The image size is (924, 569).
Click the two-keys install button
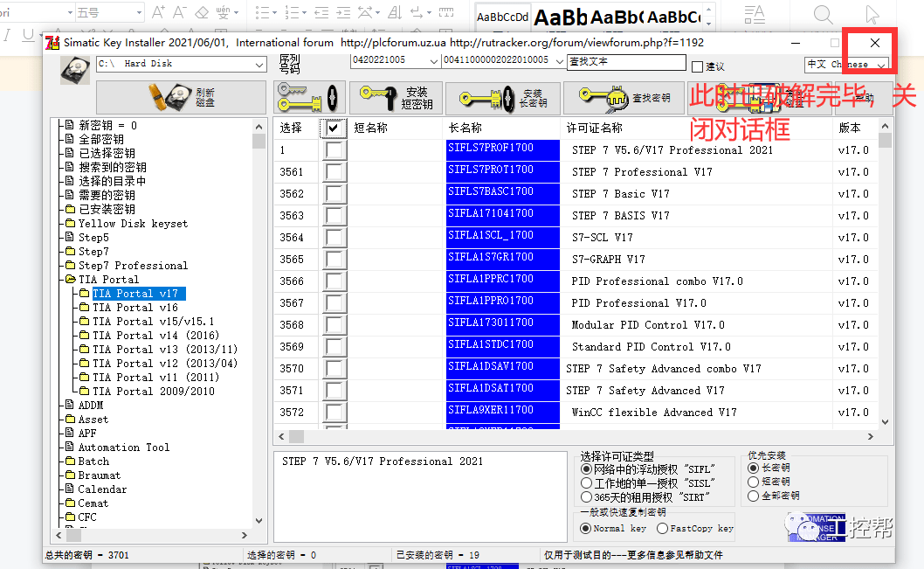pos(309,97)
